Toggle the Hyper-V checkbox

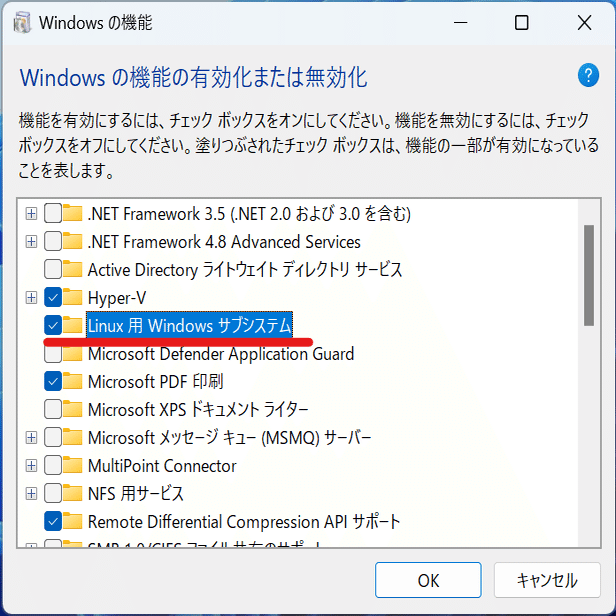coord(52,298)
